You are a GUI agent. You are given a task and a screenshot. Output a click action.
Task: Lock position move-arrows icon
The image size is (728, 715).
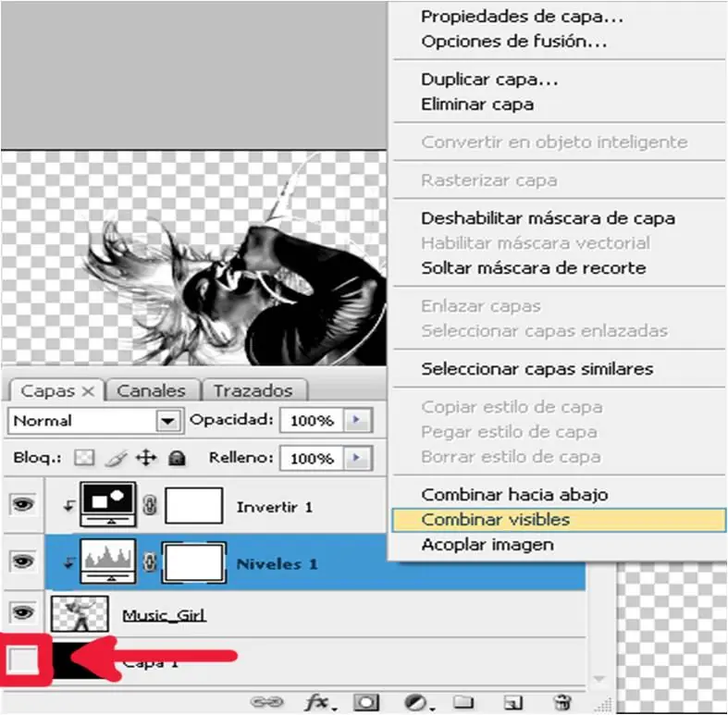click(x=146, y=458)
